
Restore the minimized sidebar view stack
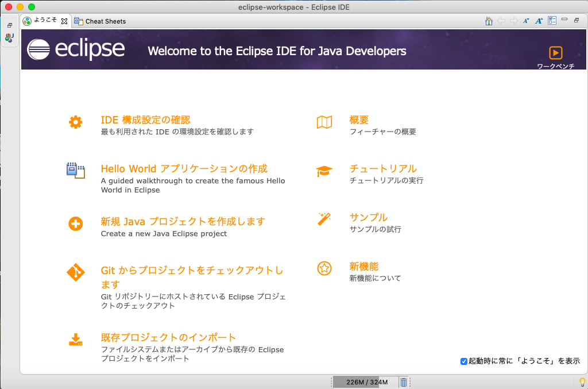(10, 25)
